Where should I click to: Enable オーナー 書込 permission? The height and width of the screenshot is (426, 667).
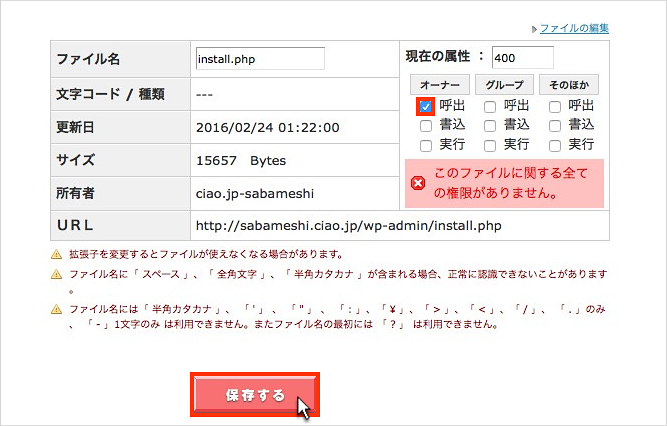(425, 126)
